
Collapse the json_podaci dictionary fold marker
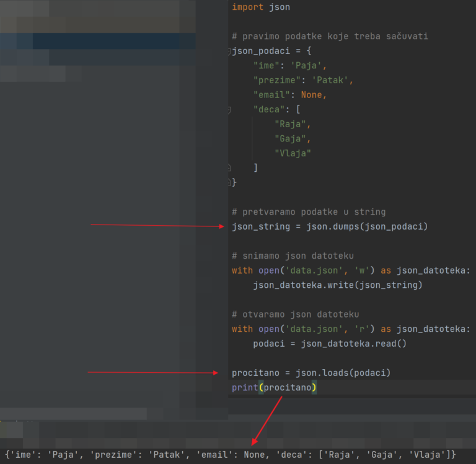click(229, 51)
